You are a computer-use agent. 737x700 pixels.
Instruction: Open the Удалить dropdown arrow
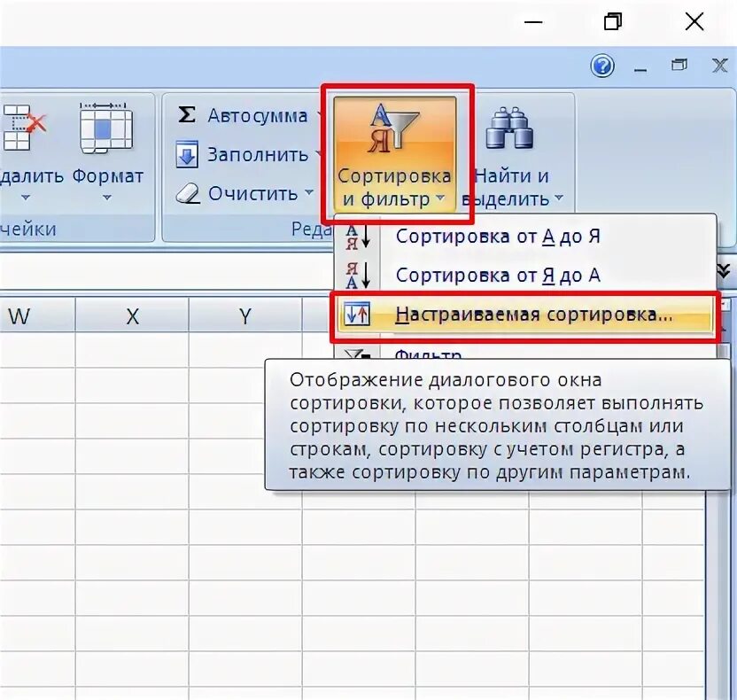click(26, 198)
